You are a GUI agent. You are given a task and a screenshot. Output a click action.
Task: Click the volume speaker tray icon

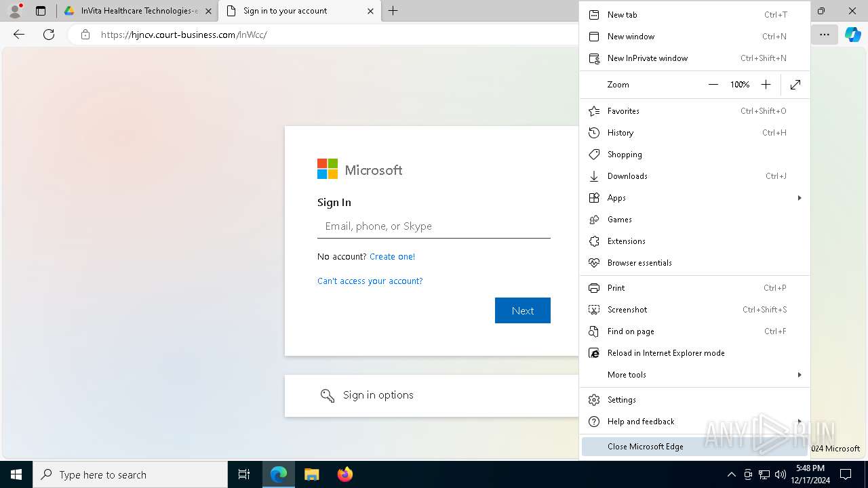point(781,474)
